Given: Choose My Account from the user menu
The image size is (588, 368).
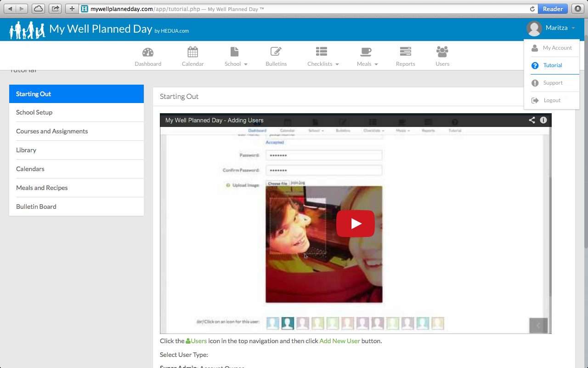Looking at the screenshot, I should pyautogui.click(x=551, y=48).
